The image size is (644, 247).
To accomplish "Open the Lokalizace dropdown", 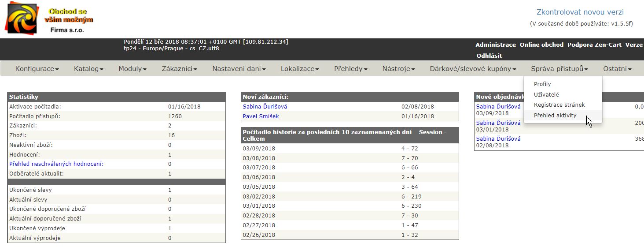I will coord(300,69).
